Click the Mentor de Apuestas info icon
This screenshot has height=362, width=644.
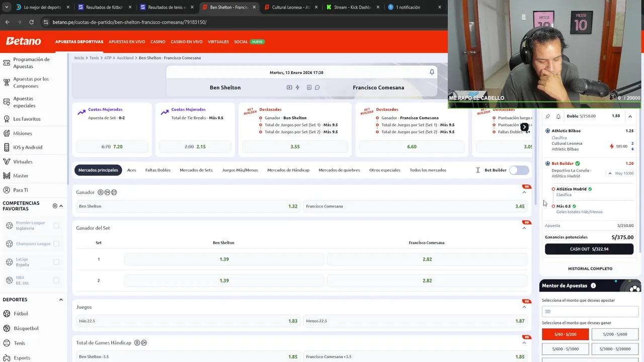[593, 286]
